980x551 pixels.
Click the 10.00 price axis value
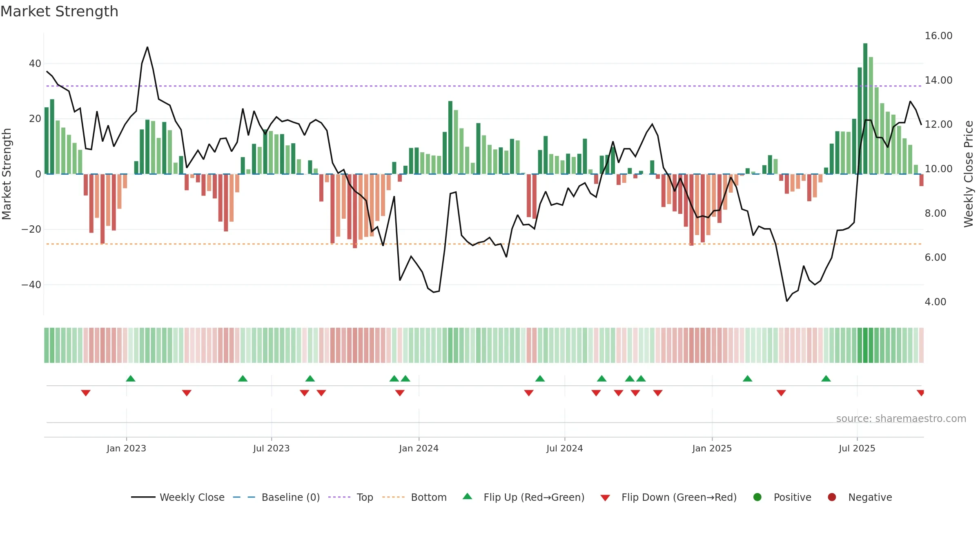point(938,169)
